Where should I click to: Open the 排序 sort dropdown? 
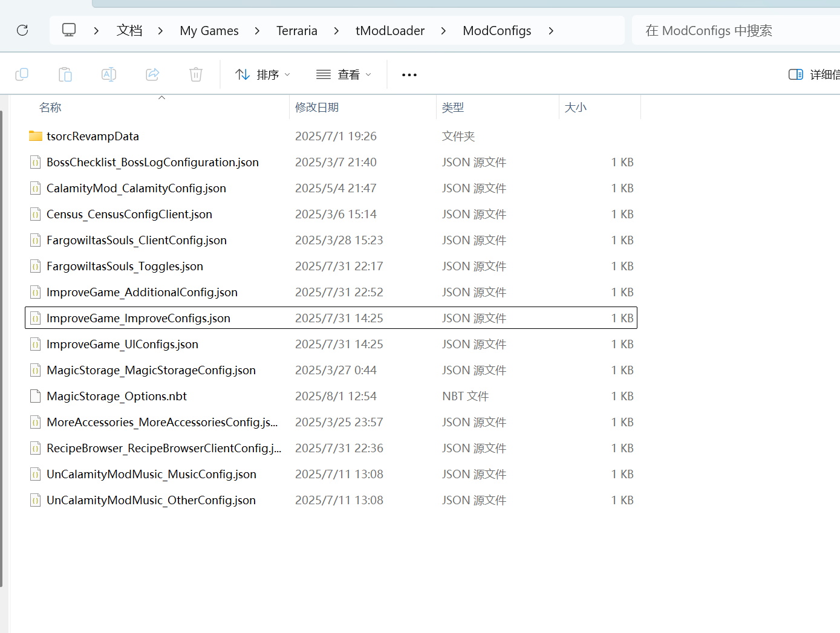[263, 74]
